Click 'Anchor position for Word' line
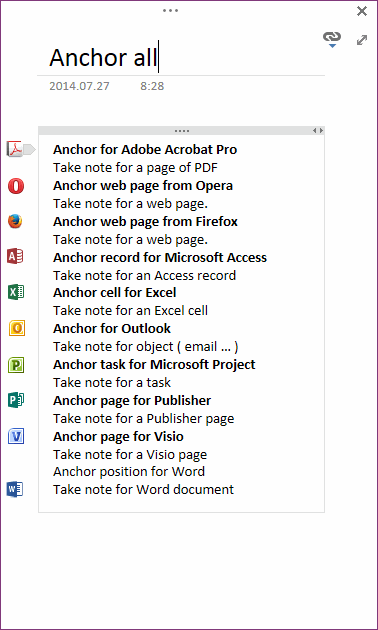This screenshot has width=378, height=630. (x=129, y=471)
